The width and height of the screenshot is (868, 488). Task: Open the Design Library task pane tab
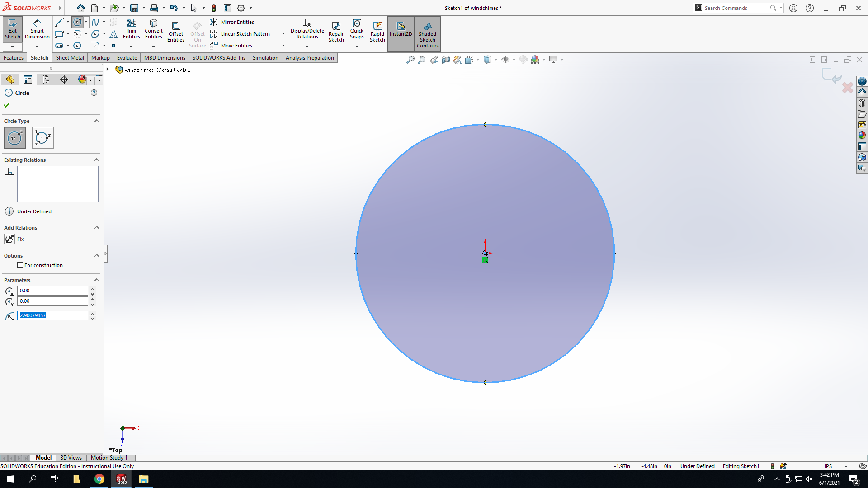862,103
